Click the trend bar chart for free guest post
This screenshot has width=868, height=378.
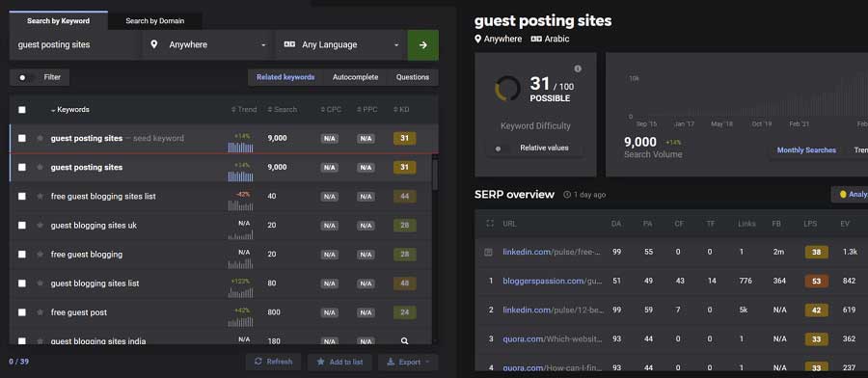coord(240,321)
